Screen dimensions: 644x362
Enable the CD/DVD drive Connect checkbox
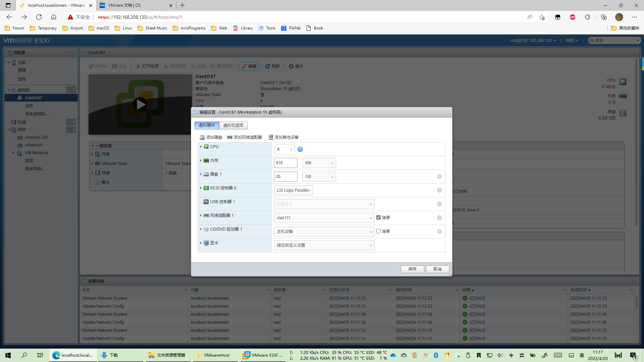(379, 231)
